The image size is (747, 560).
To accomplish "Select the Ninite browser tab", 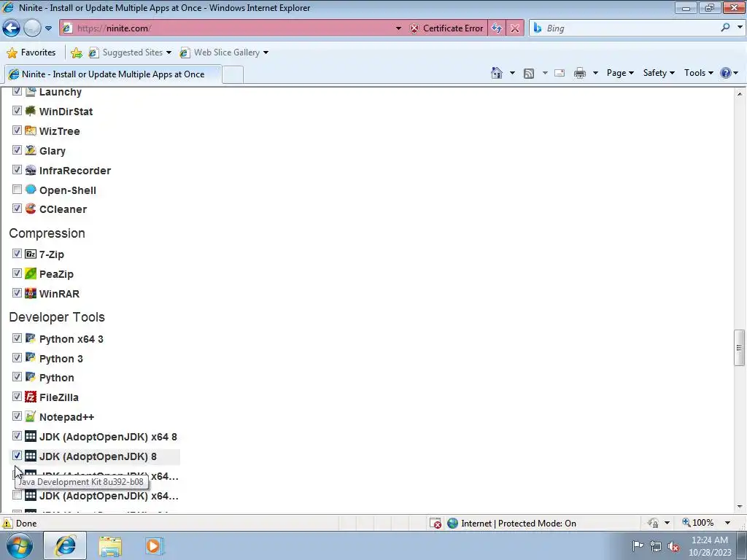I will click(113, 74).
